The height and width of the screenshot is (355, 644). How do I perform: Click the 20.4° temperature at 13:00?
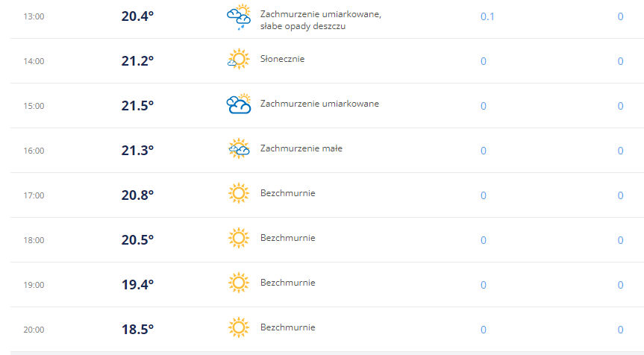(x=137, y=16)
